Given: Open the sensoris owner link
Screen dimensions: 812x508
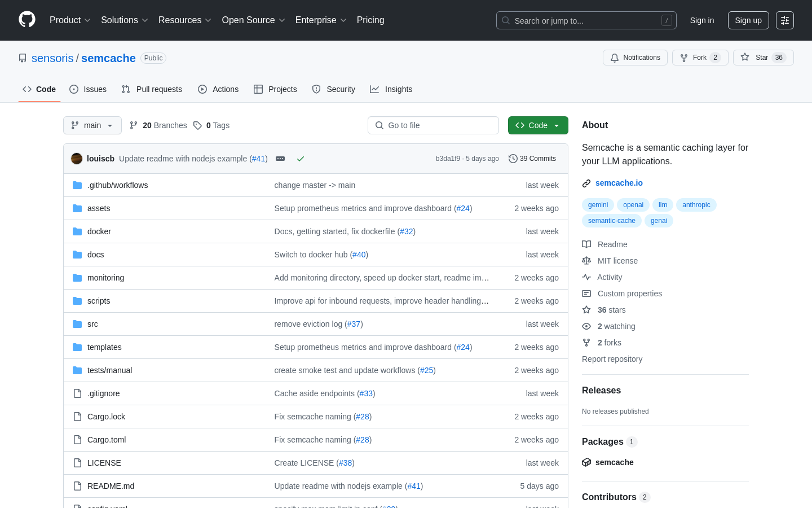Looking at the screenshot, I should coord(52,58).
